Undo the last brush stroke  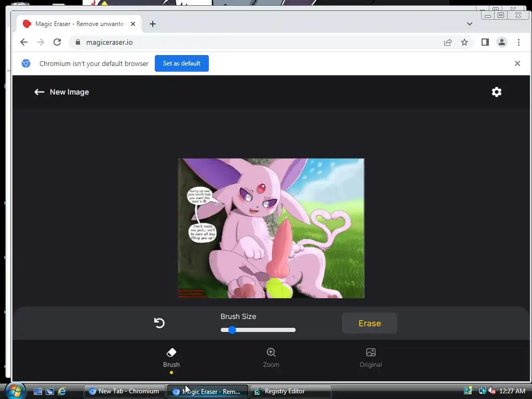(159, 323)
